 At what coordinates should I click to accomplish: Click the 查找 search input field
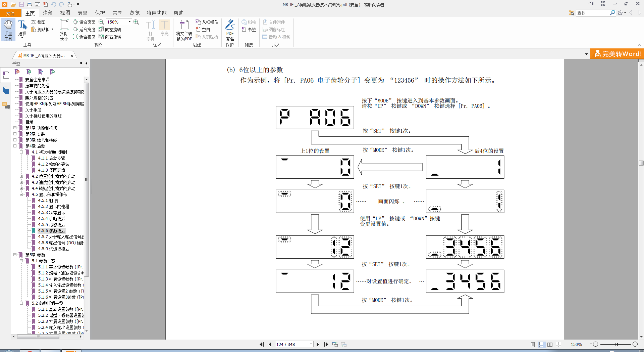[x=592, y=13]
